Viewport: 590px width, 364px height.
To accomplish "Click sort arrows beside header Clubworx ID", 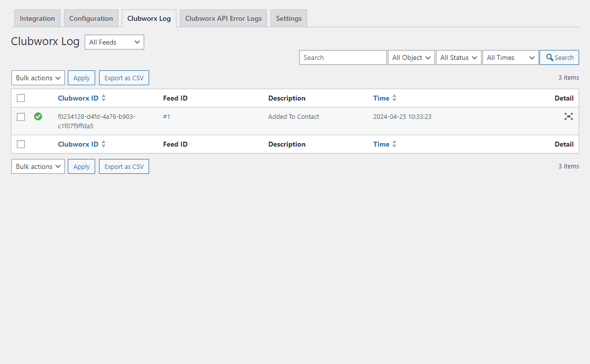I will click(104, 98).
